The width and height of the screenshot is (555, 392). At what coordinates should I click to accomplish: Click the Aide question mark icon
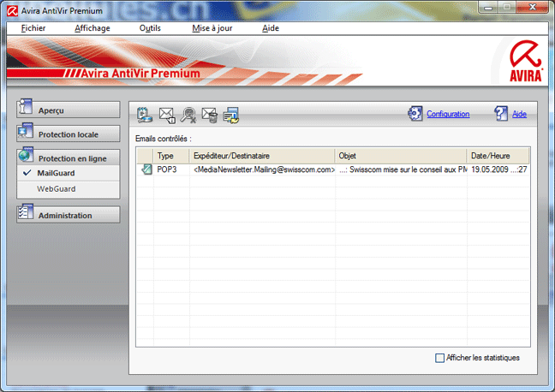501,114
